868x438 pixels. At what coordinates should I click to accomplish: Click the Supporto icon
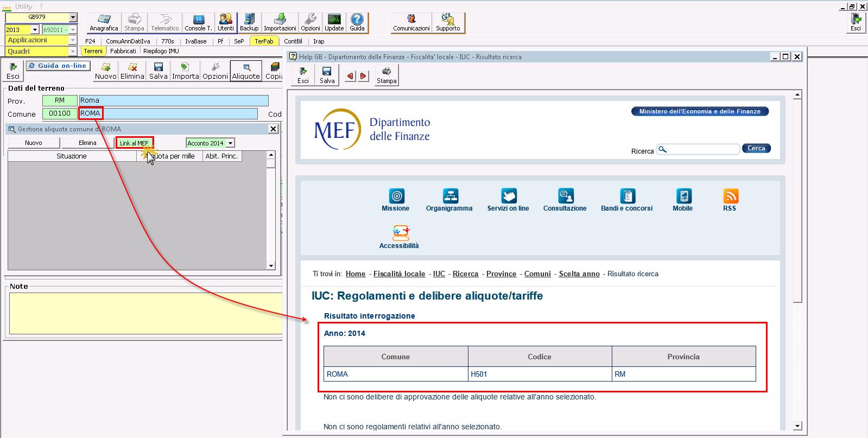click(x=448, y=23)
